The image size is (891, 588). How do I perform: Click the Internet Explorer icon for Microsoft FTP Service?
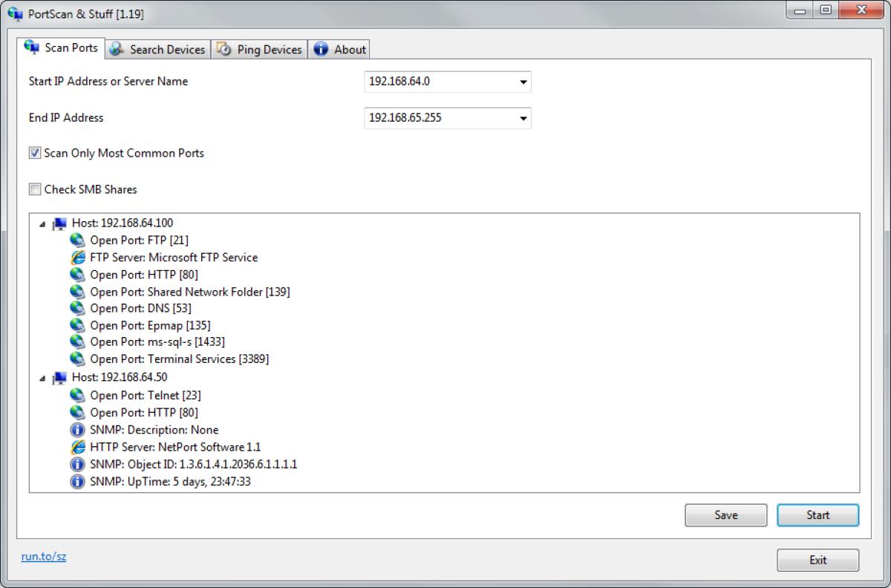[77, 257]
